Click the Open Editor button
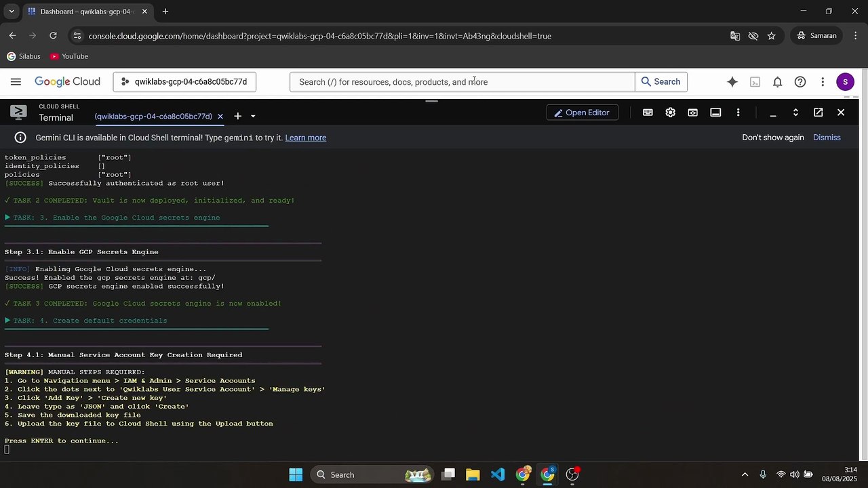Image resolution: width=868 pixels, height=488 pixels. click(582, 113)
